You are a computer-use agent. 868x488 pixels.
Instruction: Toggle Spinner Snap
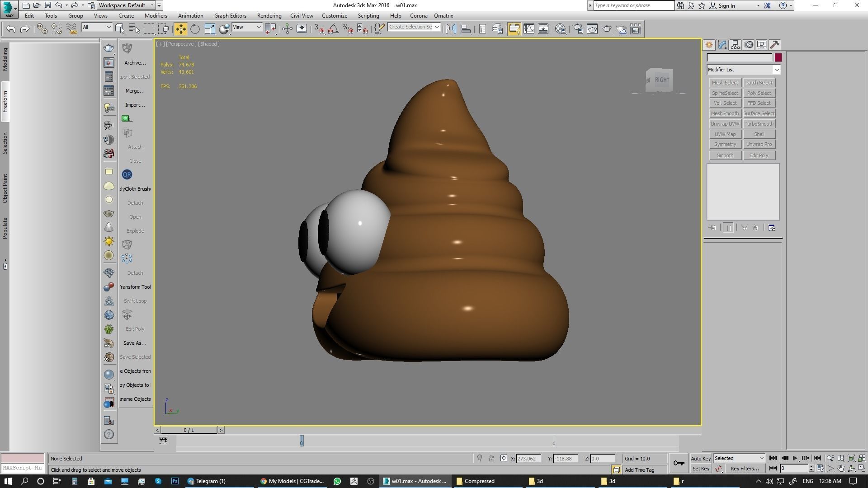point(362,29)
